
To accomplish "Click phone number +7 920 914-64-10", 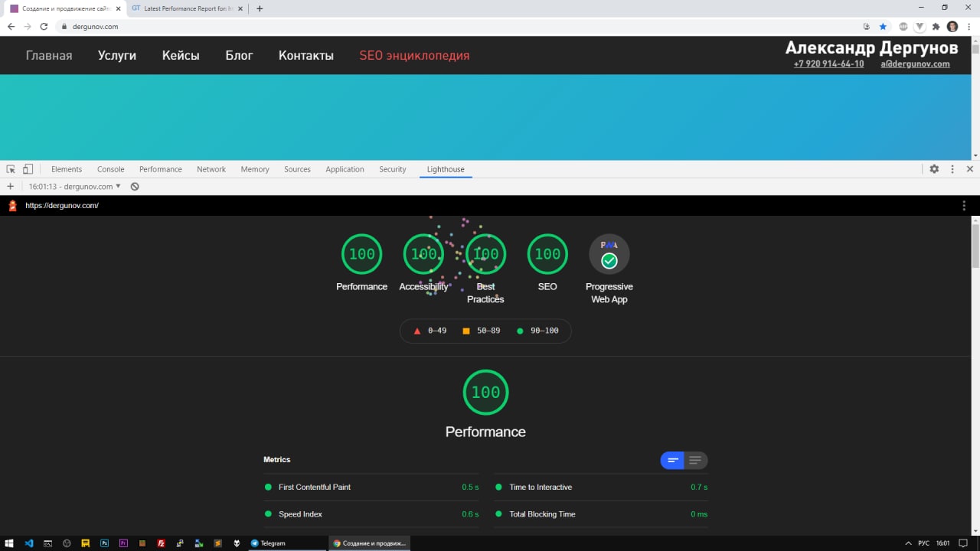I will click(x=828, y=64).
